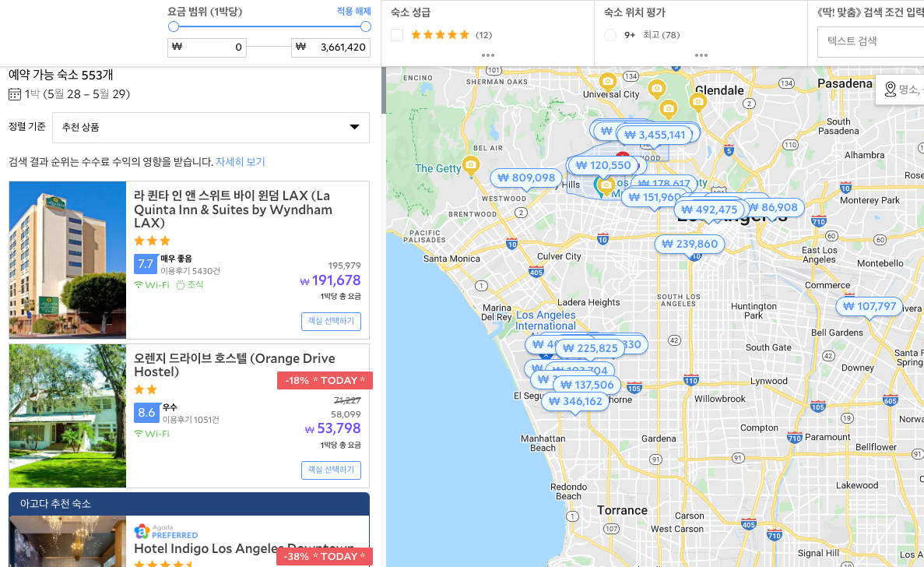Click the 이용후기 5430건 review count
Screen dimensions: 924x567
191,271
